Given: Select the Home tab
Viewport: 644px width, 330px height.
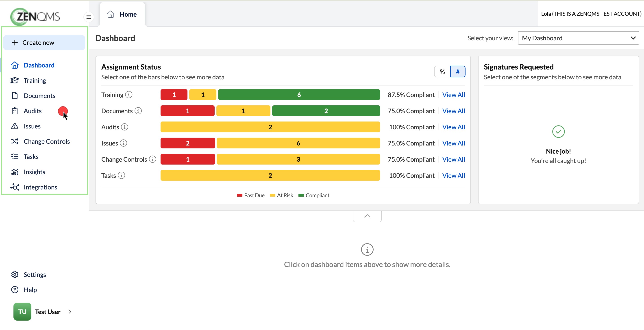Looking at the screenshot, I should tap(122, 14).
